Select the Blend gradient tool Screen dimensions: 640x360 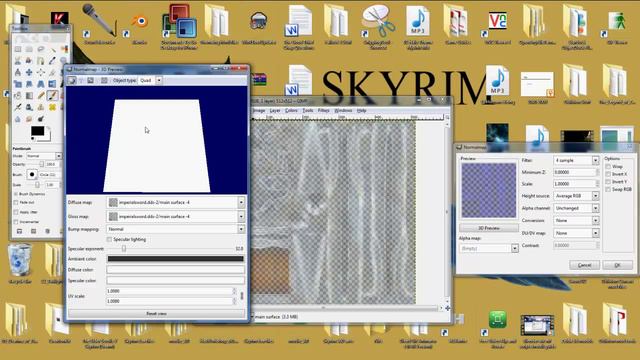pos(29,96)
